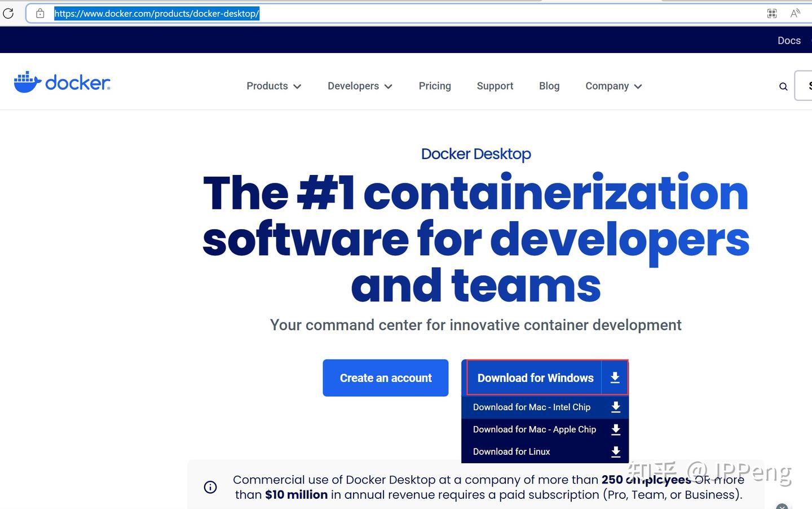812x509 pixels.
Task: Click the Create an account button
Action: 386,378
